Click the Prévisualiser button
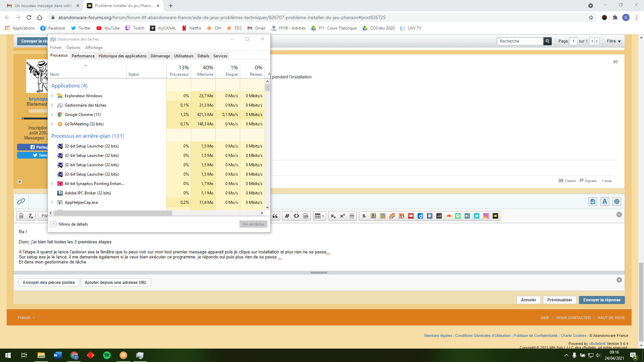The image size is (644, 362). [x=559, y=300]
